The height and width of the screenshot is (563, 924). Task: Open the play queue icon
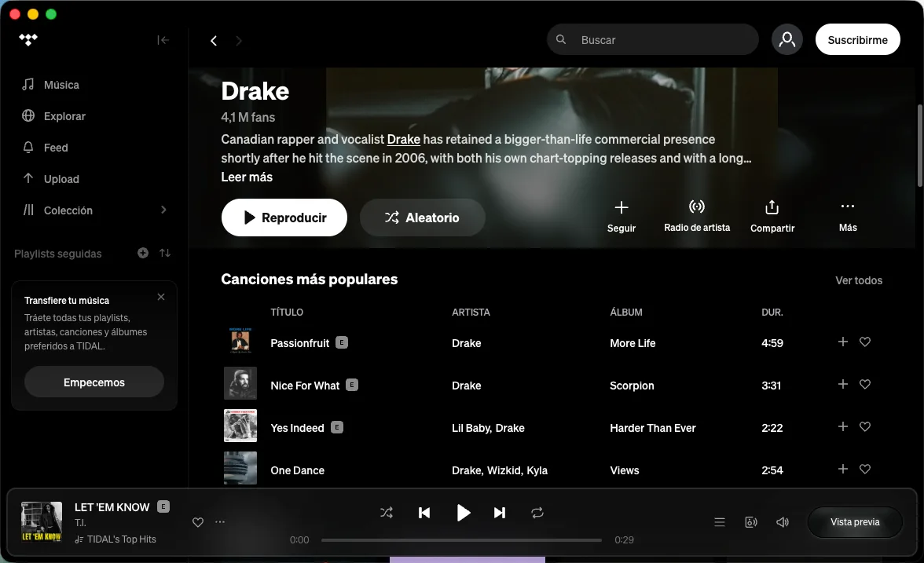(719, 521)
